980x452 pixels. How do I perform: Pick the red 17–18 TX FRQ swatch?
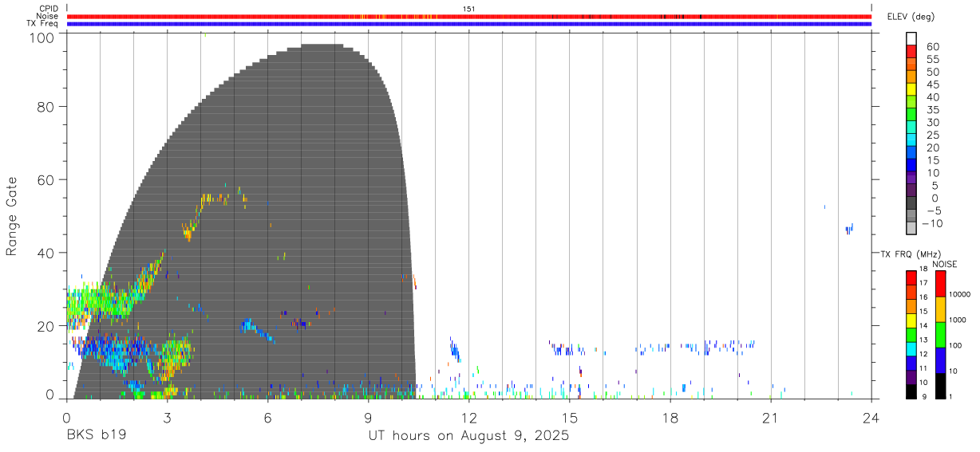pos(911,278)
